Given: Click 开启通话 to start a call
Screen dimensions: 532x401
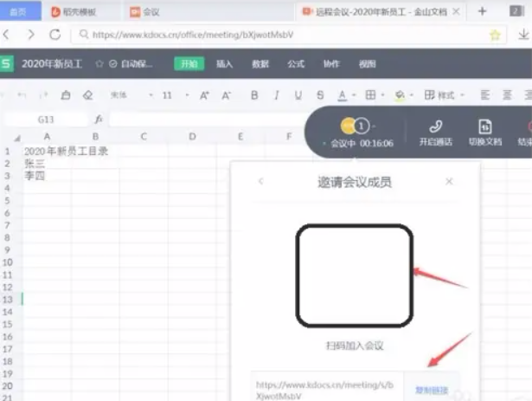Looking at the screenshot, I should click(x=436, y=133).
